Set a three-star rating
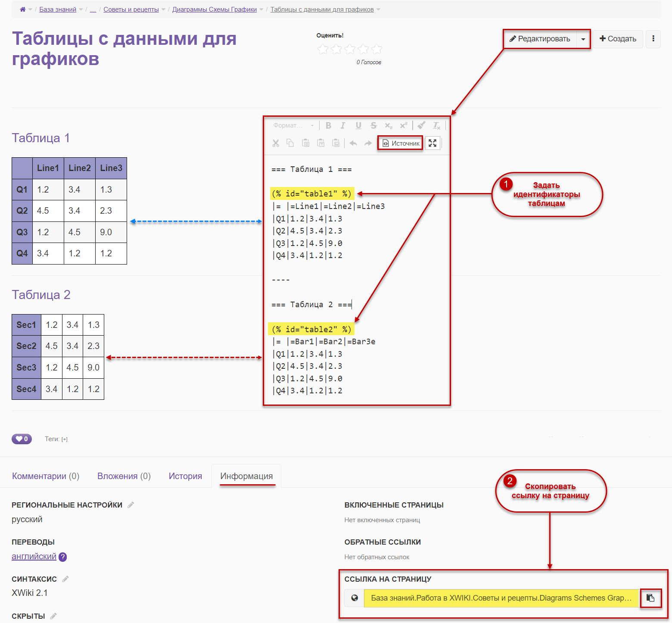This screenshot has width=672, height=623. 350,50
